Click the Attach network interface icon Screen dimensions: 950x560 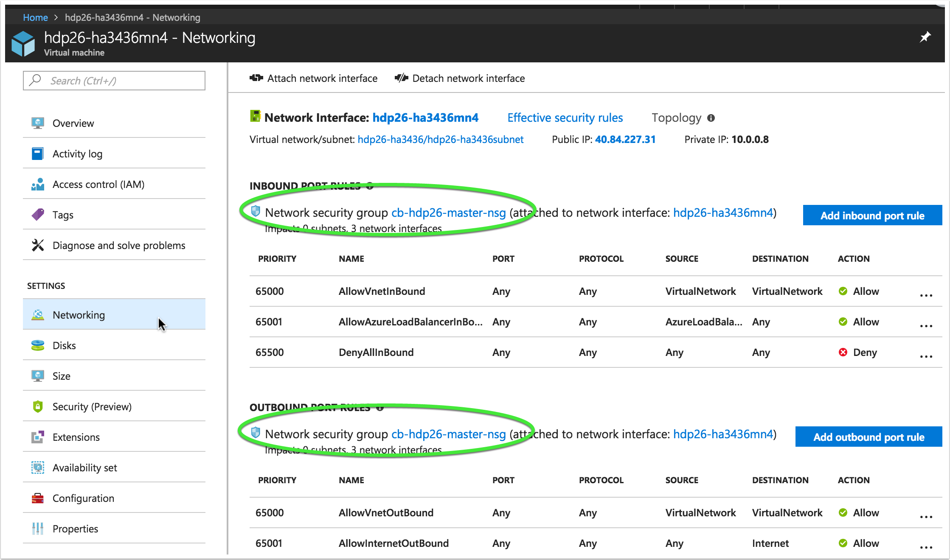click(x=256, y=78)
